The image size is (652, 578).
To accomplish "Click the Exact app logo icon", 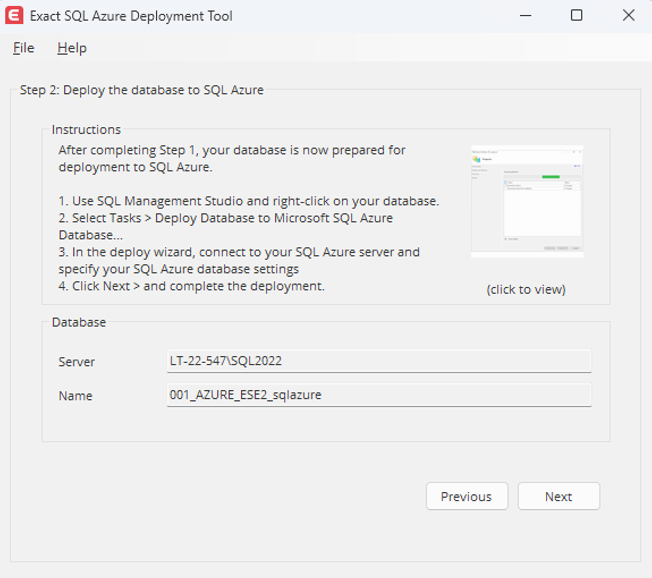I will 14,16.
